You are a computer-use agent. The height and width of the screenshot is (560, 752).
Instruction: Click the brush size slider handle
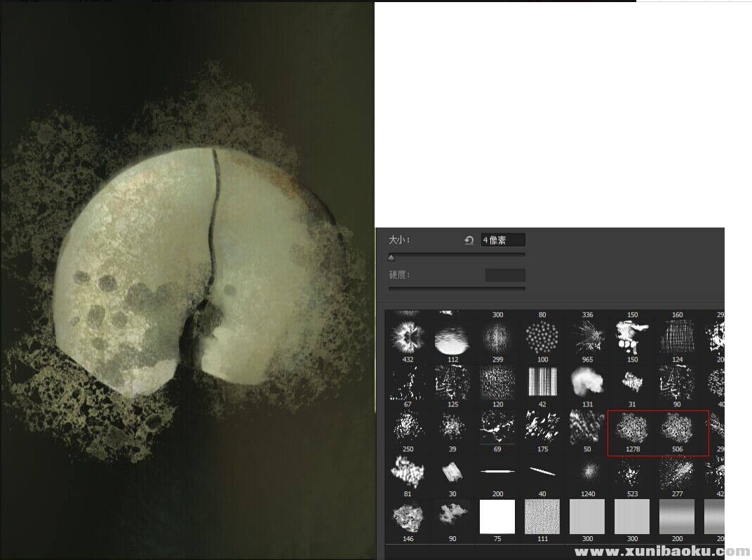(x=391, y=257)
